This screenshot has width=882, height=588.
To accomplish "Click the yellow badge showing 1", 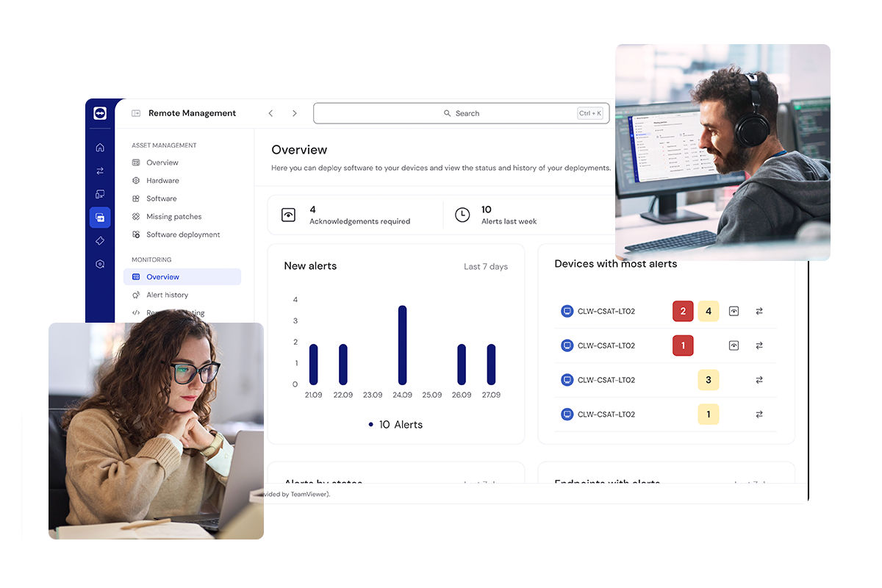I will tap(709, 415).
